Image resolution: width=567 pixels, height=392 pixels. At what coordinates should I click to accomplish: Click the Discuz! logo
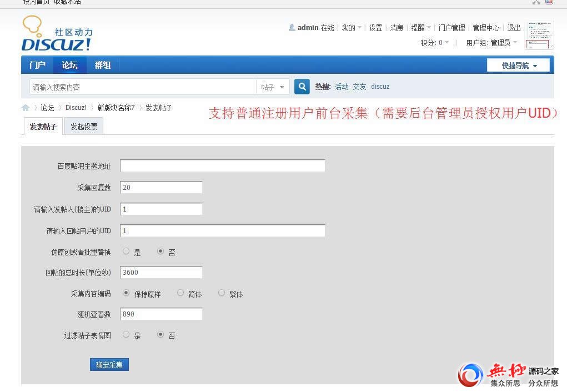pyautogui.click(x=57, y=35)
